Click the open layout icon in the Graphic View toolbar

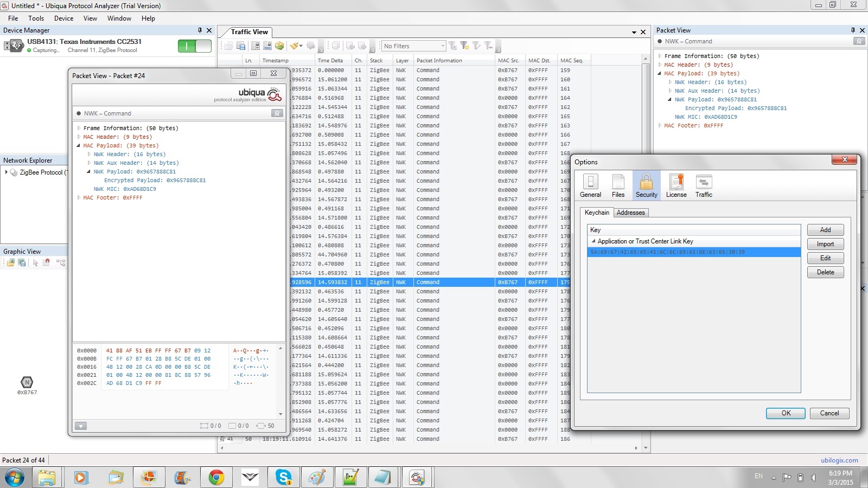click(x=10, y=262)
